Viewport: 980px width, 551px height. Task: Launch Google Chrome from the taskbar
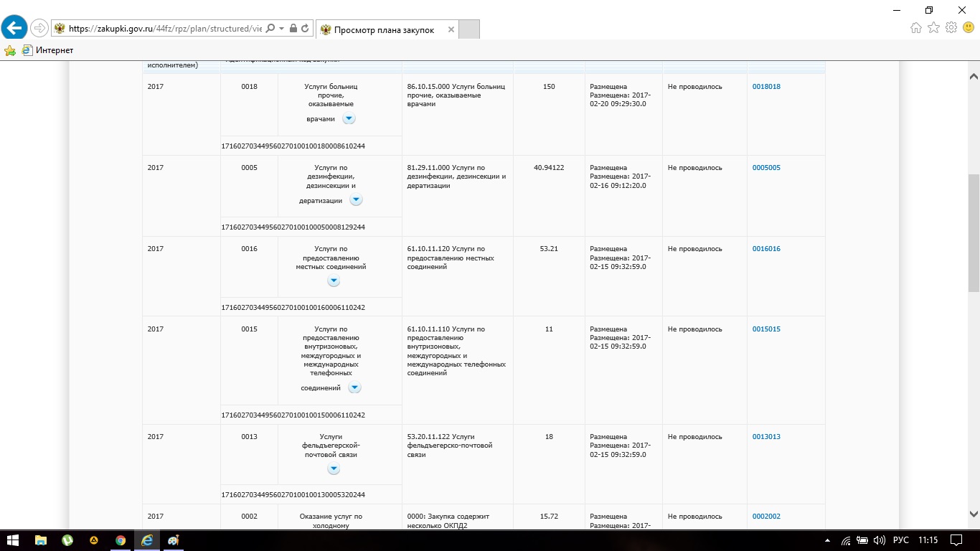coord(121,540)
